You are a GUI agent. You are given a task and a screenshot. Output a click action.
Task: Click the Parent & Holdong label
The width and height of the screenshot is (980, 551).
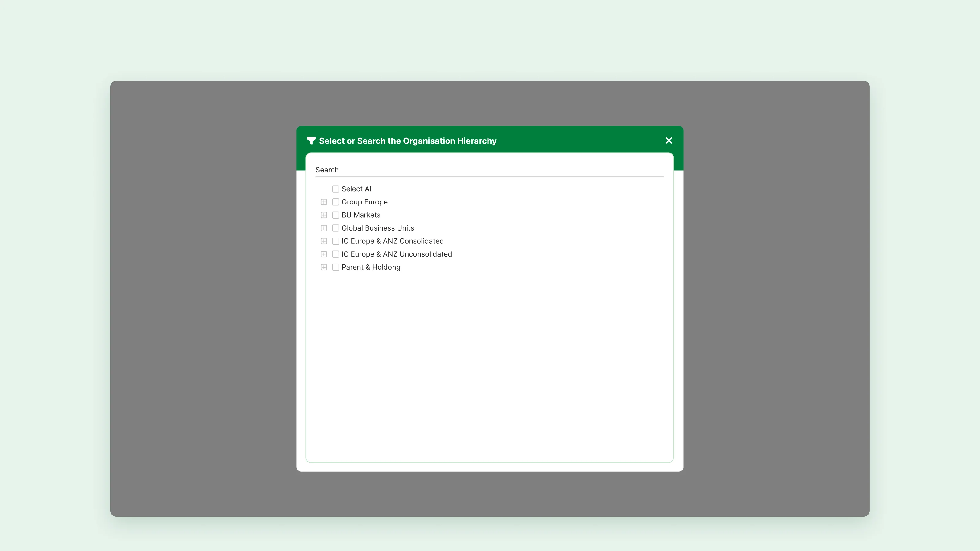coord(371,267)
